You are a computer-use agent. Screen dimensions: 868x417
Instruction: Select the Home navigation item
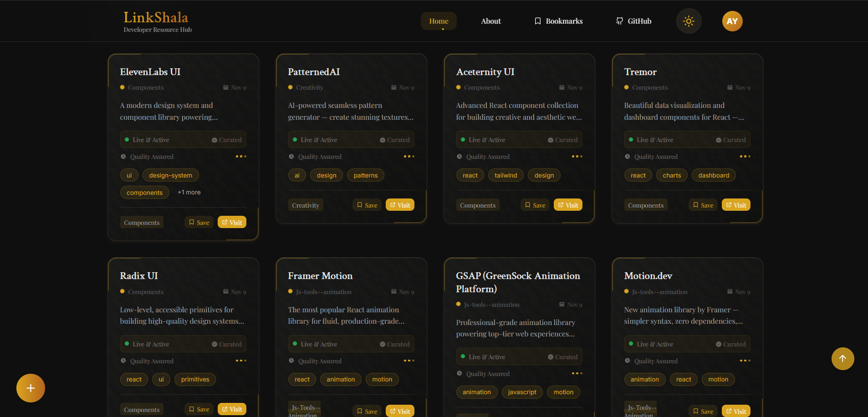pos(438,21)
